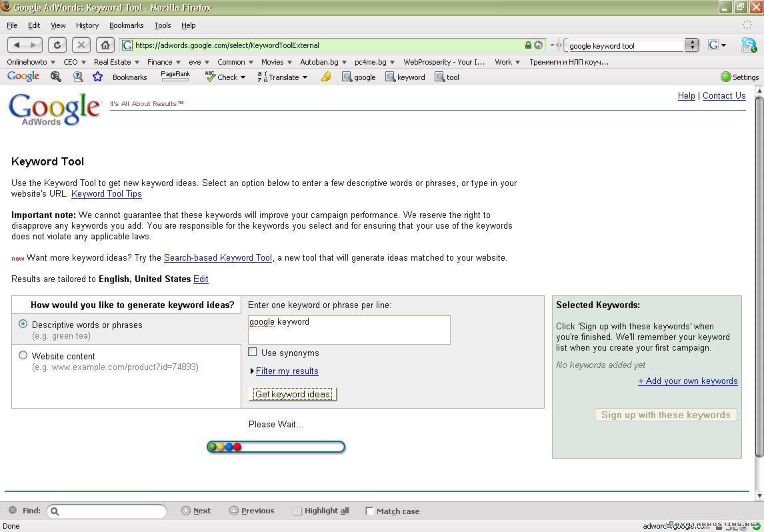Expand the 'Filter my results' section

(x=287, y=371)
